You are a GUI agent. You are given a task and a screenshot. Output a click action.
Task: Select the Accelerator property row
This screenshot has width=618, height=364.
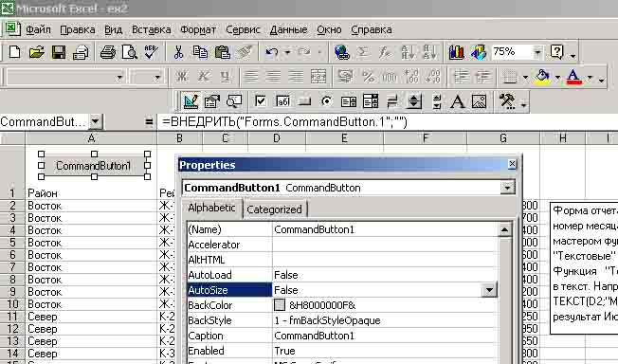pyautogui.click(x=343, y=245)
